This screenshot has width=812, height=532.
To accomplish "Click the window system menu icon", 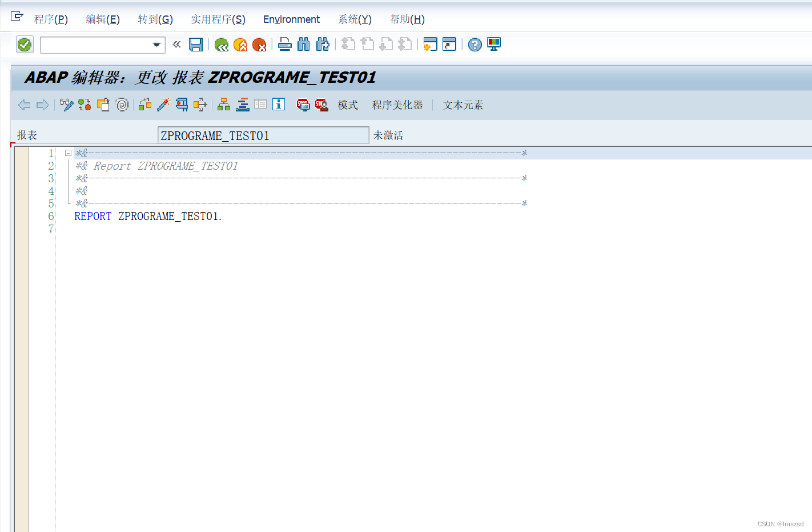I will [x=17, y=16].
